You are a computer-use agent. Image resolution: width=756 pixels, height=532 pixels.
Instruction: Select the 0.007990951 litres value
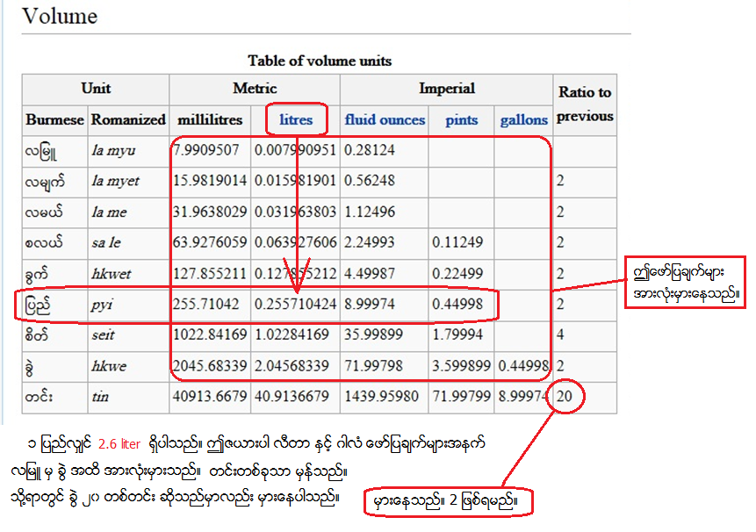(295, 150)
